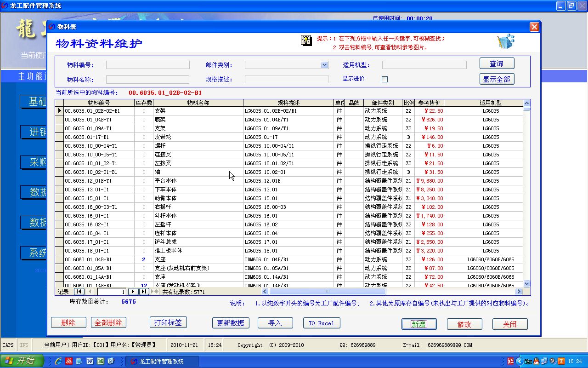Select cell 00.6035.01_04B-T1
The height and width of the screenshot is (368, 588).
pos(99,120)
